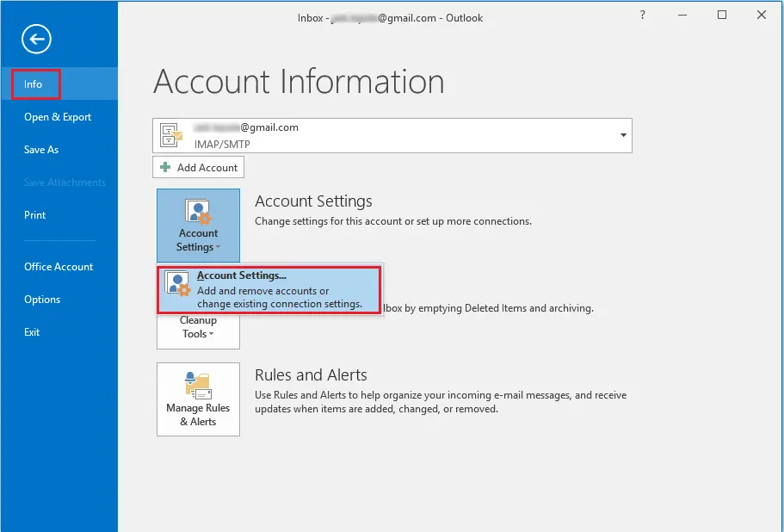Image resolution: width=784 pixels, height=532 pixels.
Task: Click the Account Information heading
Action: (x=299, y=82)
